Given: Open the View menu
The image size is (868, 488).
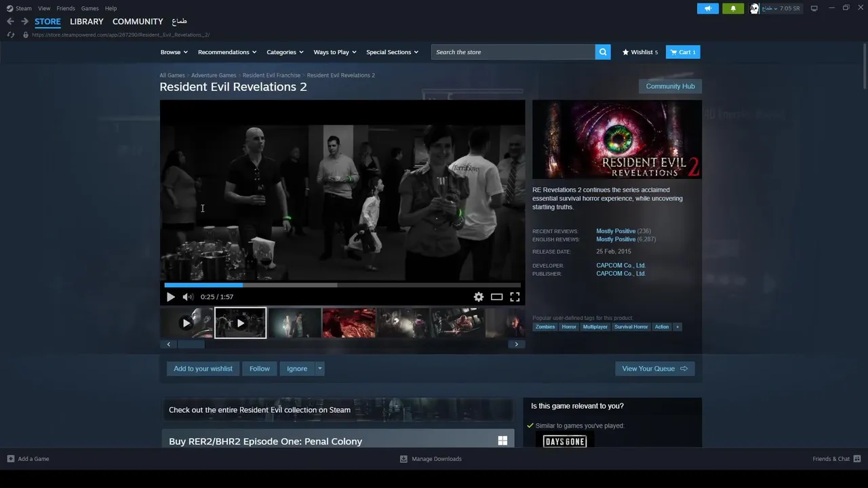Looking at the screenshot, I should (x=44, y=8).
